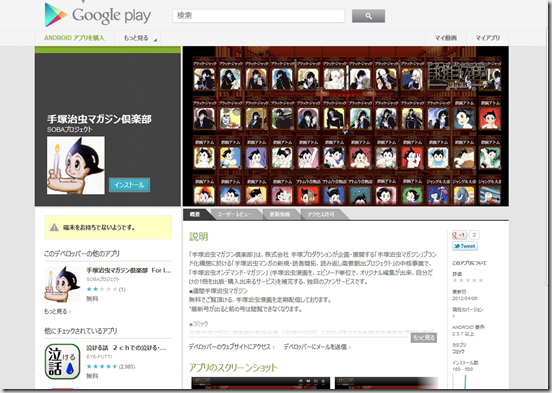Image resolution: width=552 pixels, height=393 pixels.
Task: Open 手塚治虫マガジン倶楽部 For I... app link
Action: [x=128, y=270]
